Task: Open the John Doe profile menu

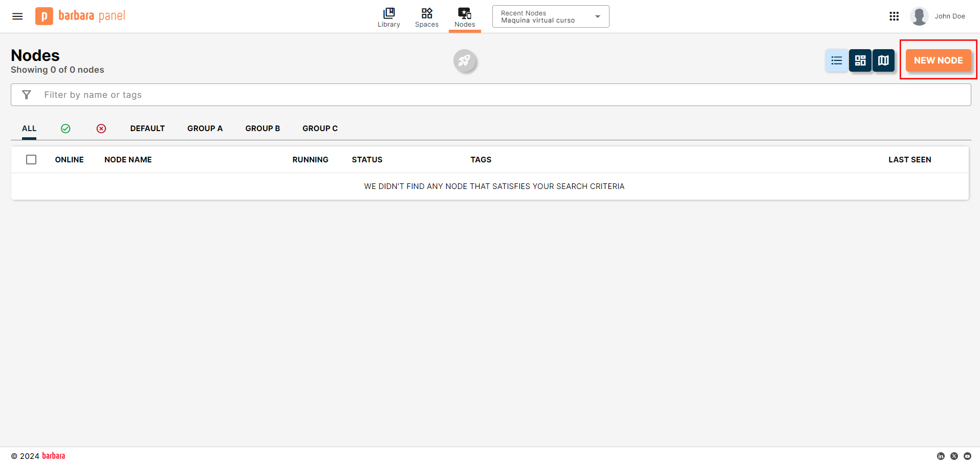Action: [x=939, y=16]
